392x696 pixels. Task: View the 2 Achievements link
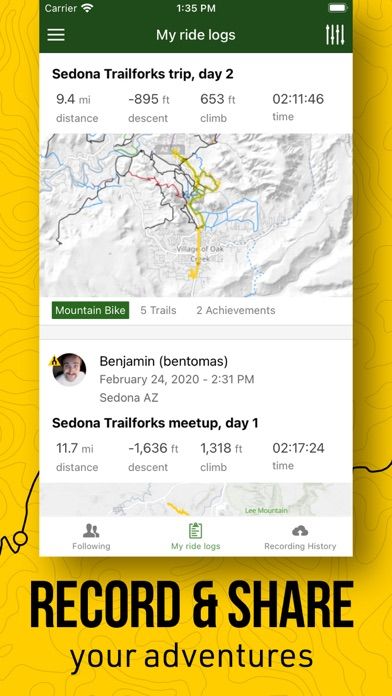coord(236,310)
